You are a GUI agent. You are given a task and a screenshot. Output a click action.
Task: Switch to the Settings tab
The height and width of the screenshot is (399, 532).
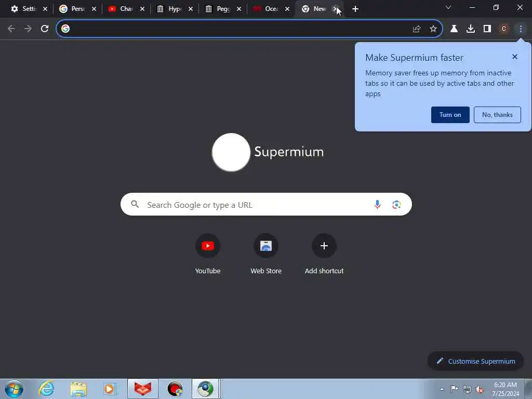point(24,9)
